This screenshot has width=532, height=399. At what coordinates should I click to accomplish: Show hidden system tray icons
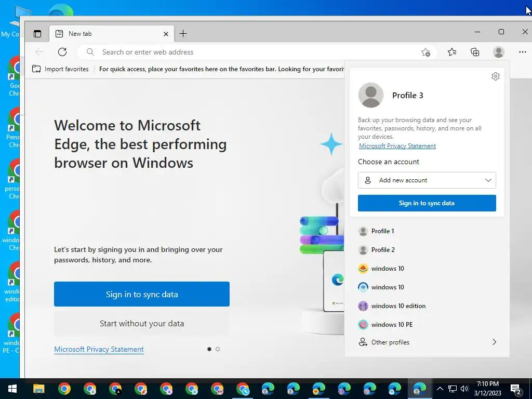pyautogui.click(x=440, y=389)
